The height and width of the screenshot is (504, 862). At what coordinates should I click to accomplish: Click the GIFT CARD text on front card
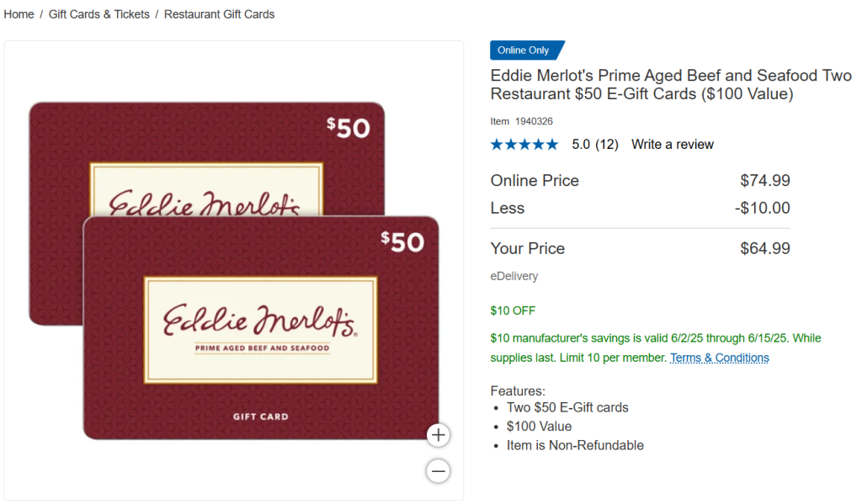pyautogui.click(x=260, y=416)
